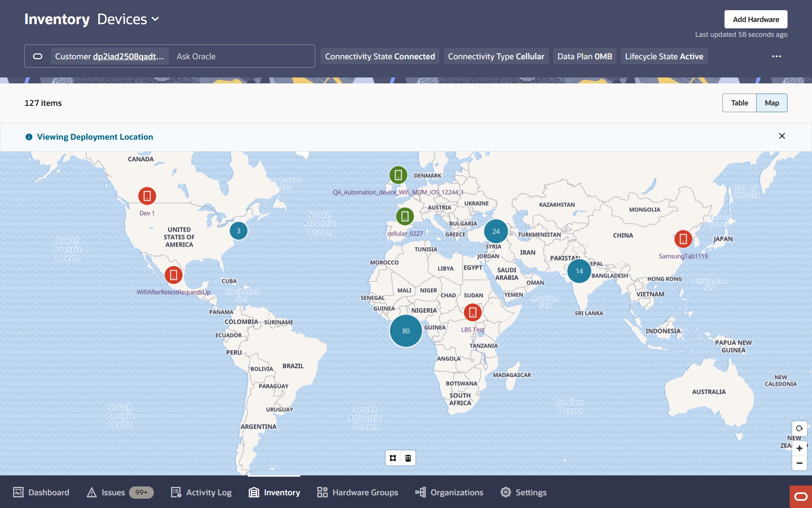Select the cellular_0227 green device marker
This screenshot has width=812, height=508.
click(x=405, y=216)
